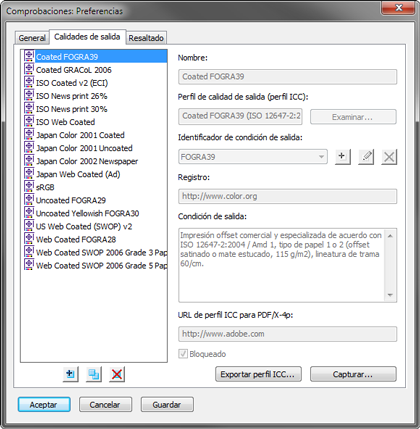
Task: Click the Condición de salida scroll-down arrow
Action: coord(390,295)
